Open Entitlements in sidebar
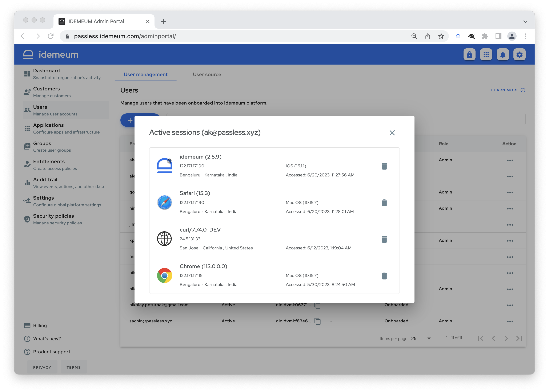This screenshot has height=392, width=549. tap(66, 165)
